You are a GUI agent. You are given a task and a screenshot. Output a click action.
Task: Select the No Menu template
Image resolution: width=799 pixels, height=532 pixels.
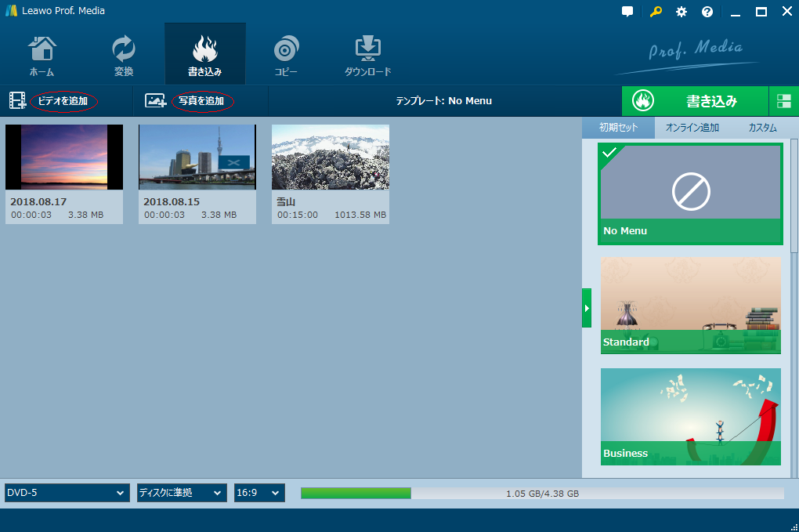[x=690, y=194]
